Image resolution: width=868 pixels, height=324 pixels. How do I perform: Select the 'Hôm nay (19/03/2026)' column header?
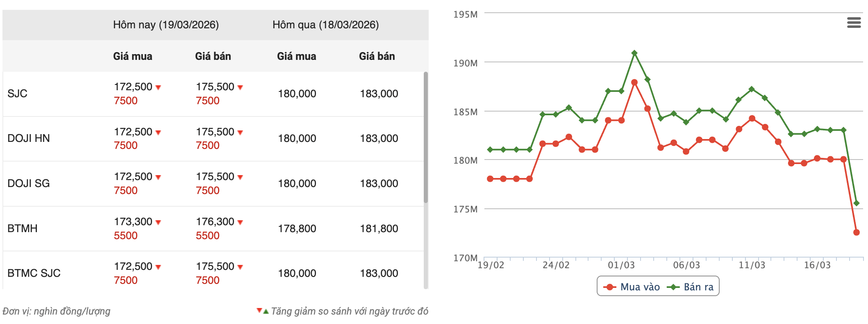point(166,25)
